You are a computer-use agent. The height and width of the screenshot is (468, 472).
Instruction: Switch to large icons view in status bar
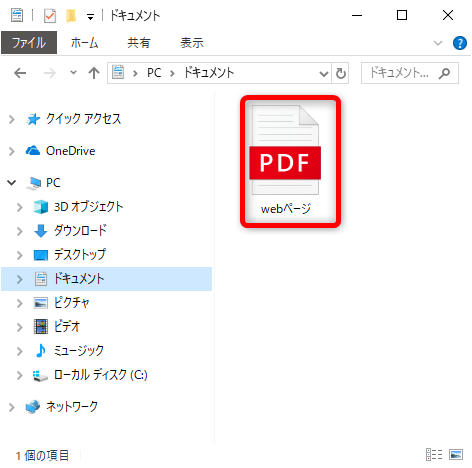tap(456, 454)
